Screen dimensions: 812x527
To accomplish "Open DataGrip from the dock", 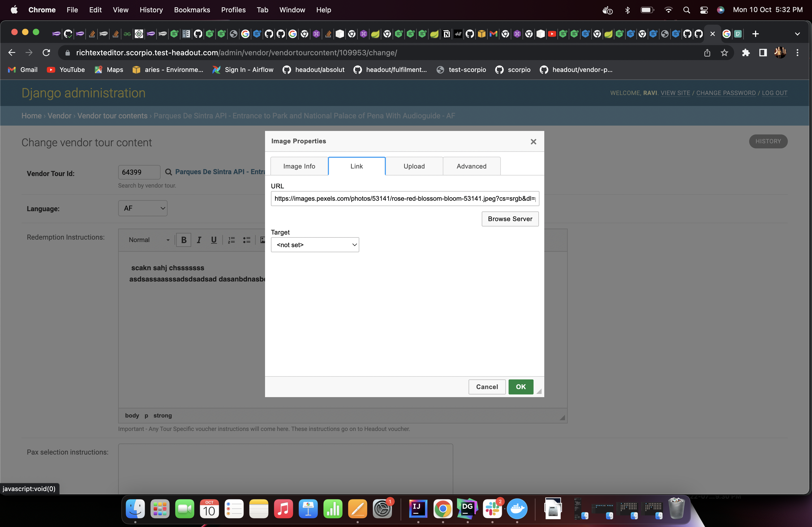I will [x=467, y=509].
